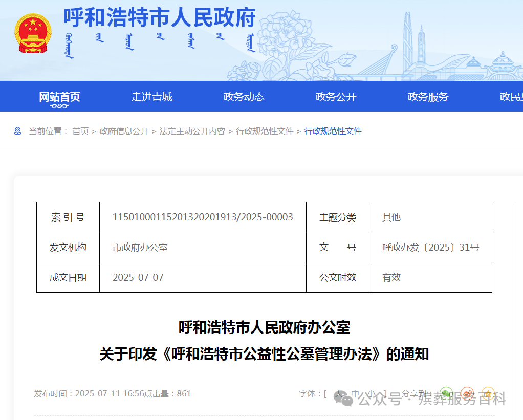Open the highlighted 行政规范性文件 breadcrumb link
523x420 pixels.
[333, 131]
